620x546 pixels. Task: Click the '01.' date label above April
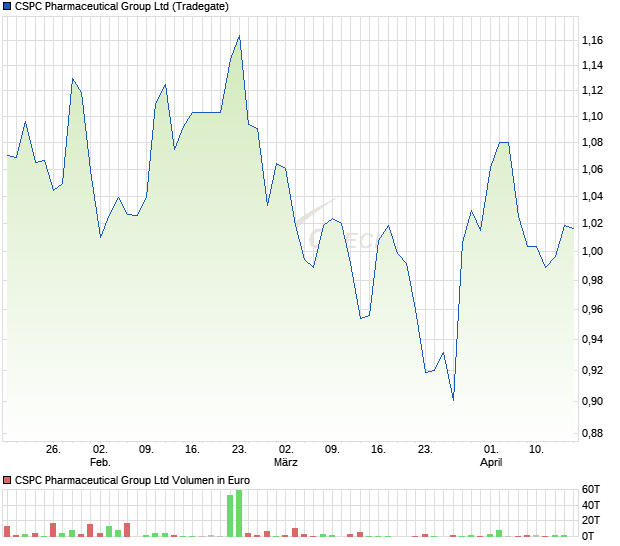[x=491, y=450]
